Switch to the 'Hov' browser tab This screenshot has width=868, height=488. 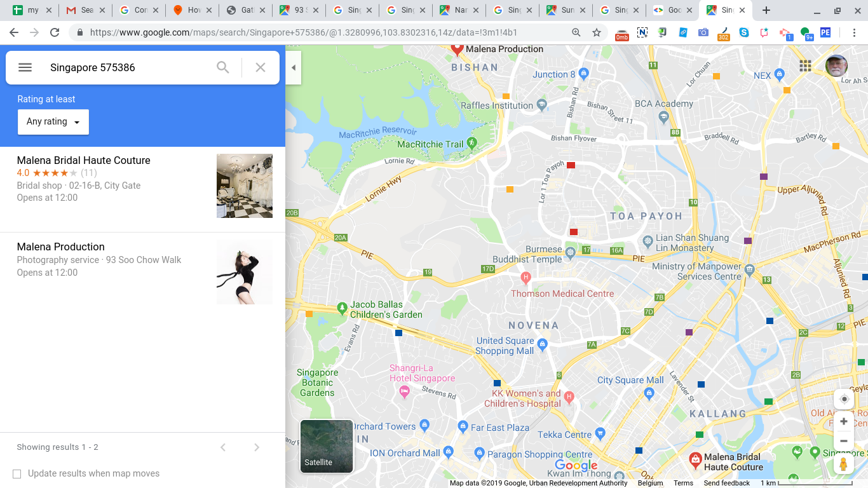(193, 10)
